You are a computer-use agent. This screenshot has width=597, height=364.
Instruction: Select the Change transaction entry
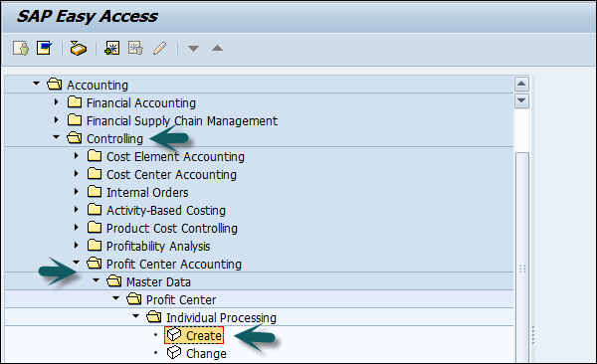[206, 354]
